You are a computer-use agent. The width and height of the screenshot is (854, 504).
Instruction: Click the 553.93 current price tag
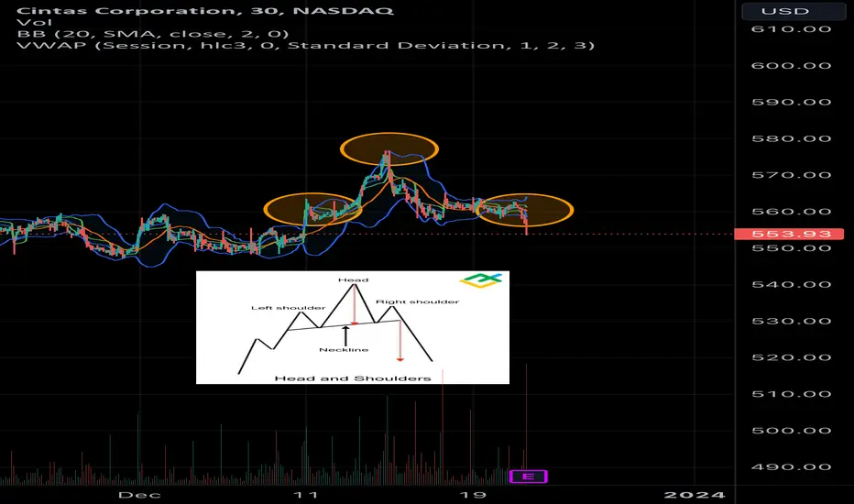[789, 235]
